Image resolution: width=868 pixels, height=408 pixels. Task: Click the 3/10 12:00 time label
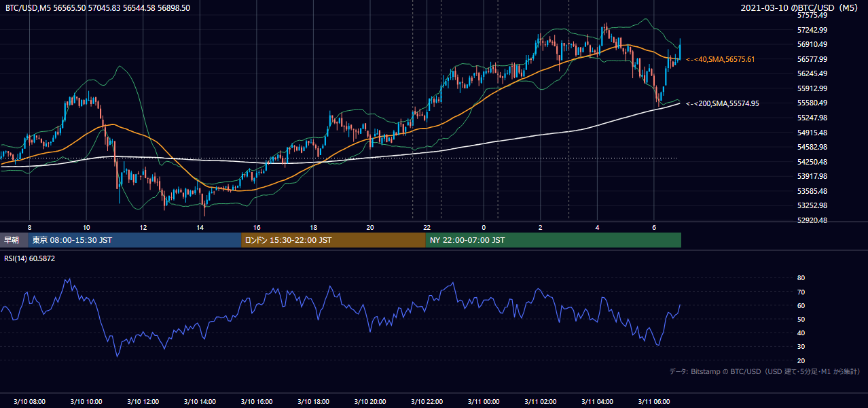coord(143,401)
